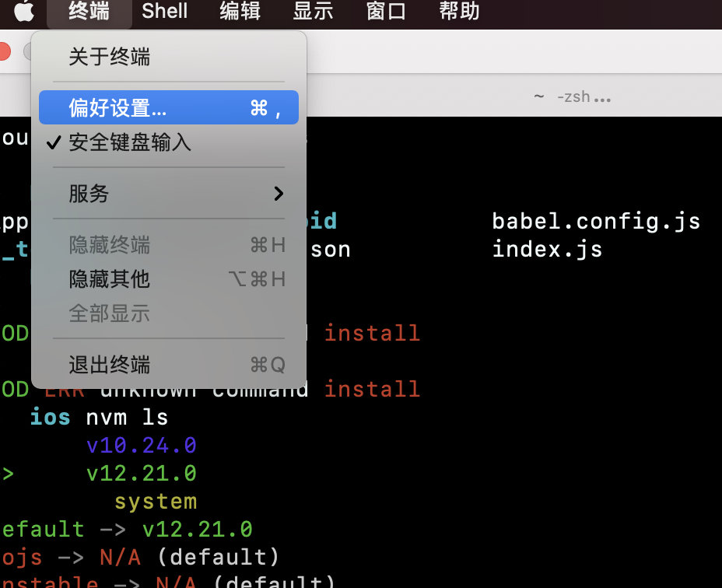Click the highlighted 终端 menu title
The height and width of the screenshot is (588, 722).
point(88,11)
